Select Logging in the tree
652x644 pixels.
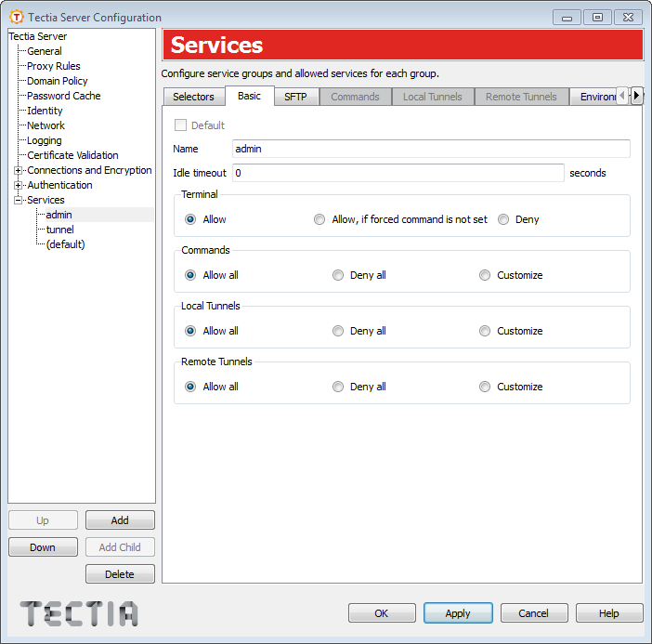click(44, 140)
